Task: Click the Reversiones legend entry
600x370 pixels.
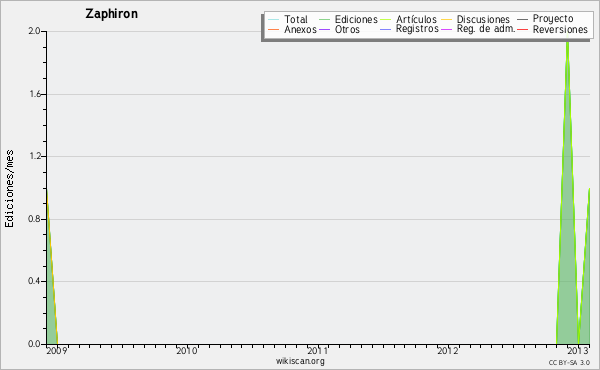Action: pyautogui.click(x=552, y=29)
